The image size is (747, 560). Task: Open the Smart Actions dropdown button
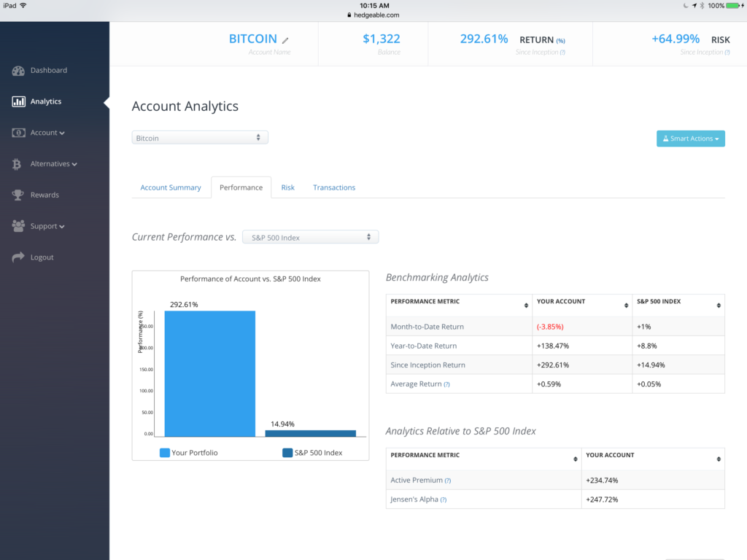pyautogui.click(x=690, y=139)
